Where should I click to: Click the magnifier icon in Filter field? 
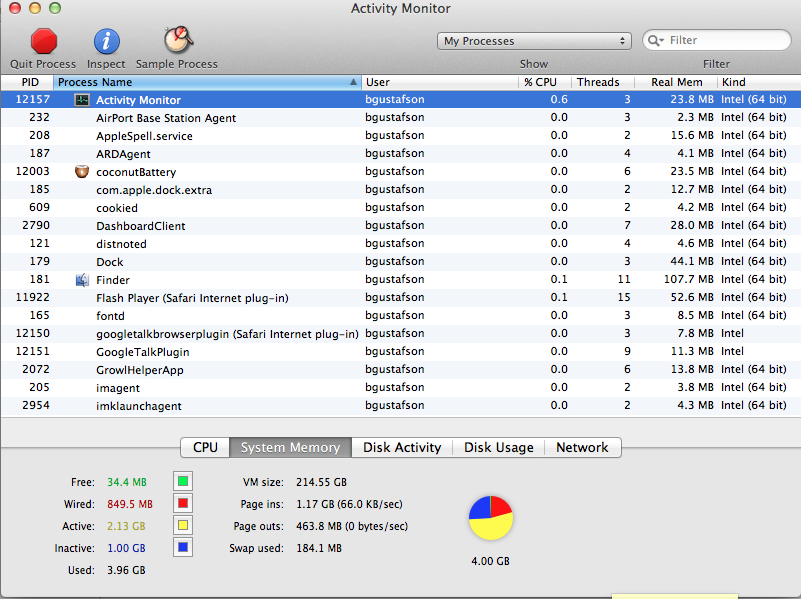(x=655, y=40)
